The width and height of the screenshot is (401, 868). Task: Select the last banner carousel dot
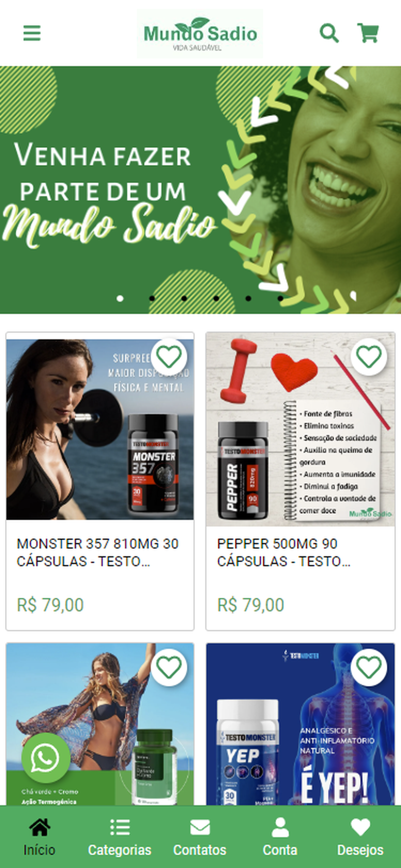tap(280, 298)
